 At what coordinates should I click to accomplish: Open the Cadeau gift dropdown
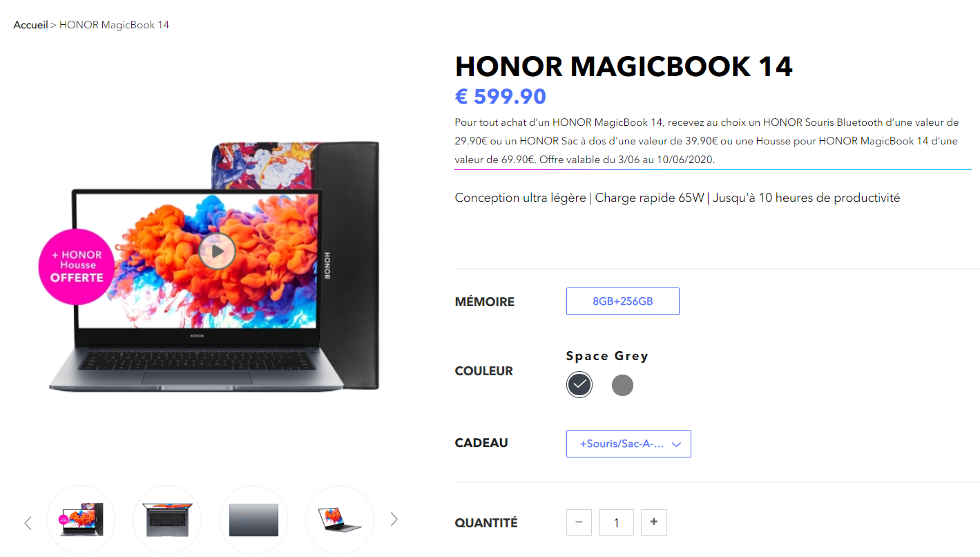click(628, 444)
